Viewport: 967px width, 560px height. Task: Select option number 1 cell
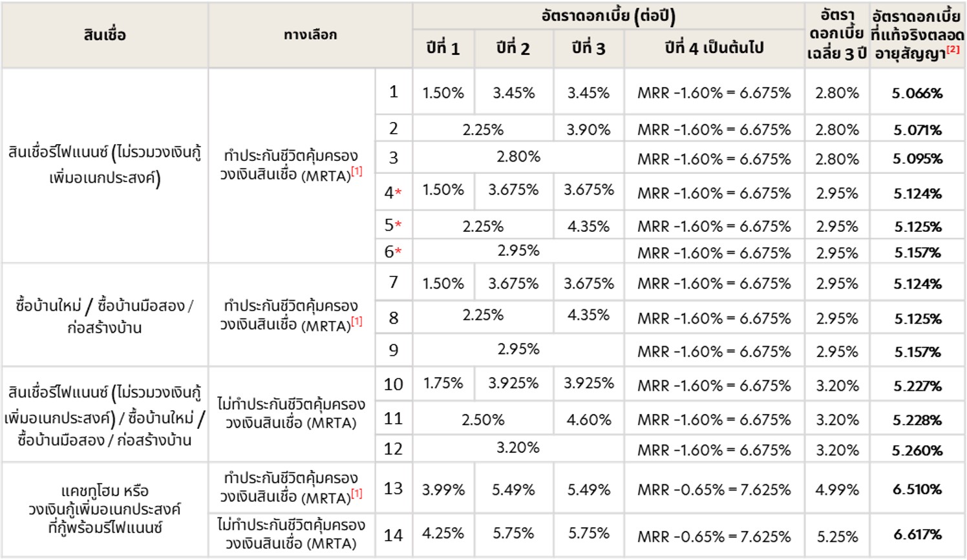[394, 92]
